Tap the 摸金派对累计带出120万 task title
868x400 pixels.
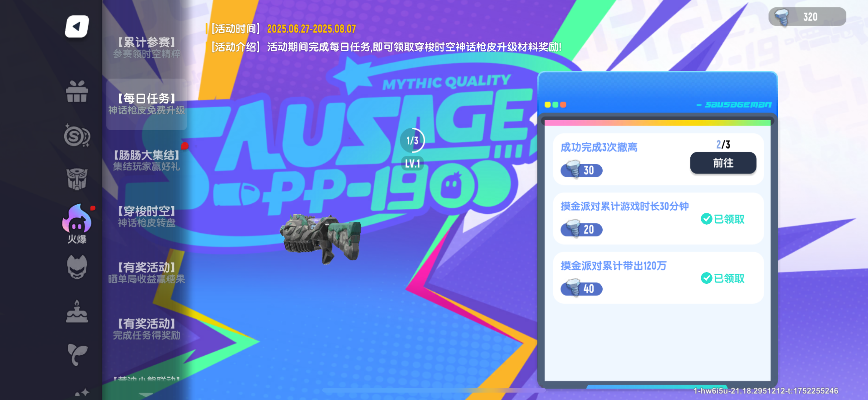coord(613,266)
